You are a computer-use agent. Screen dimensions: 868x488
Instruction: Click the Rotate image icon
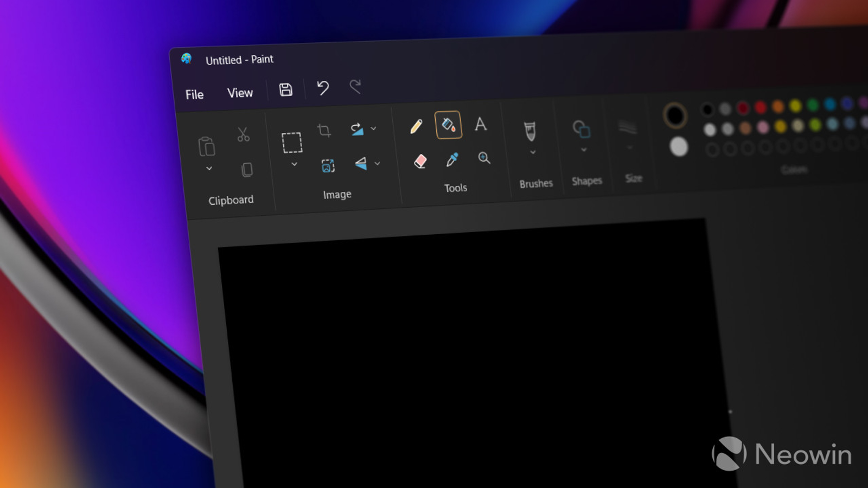(356, 129)
